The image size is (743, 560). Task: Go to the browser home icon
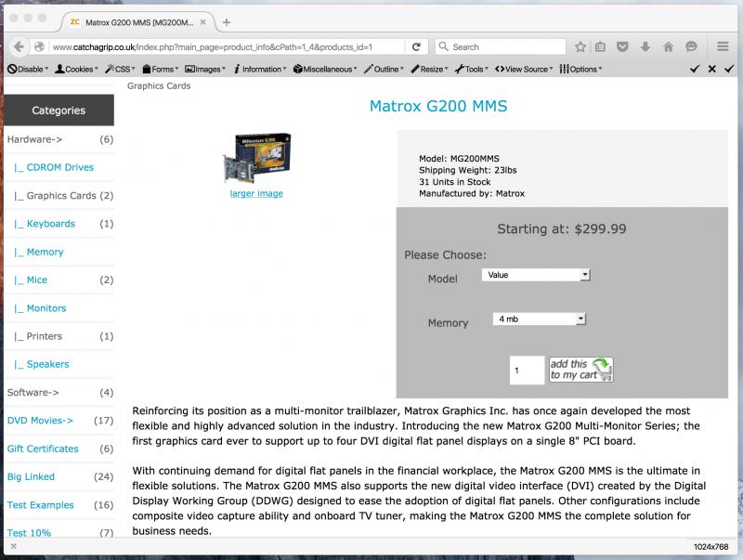(668, 46)
